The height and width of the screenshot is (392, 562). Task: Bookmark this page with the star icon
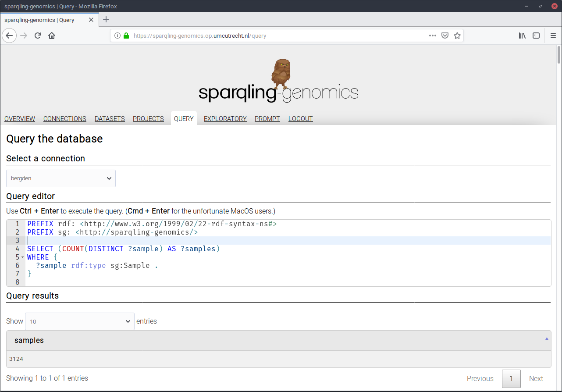tap(457, 36)
